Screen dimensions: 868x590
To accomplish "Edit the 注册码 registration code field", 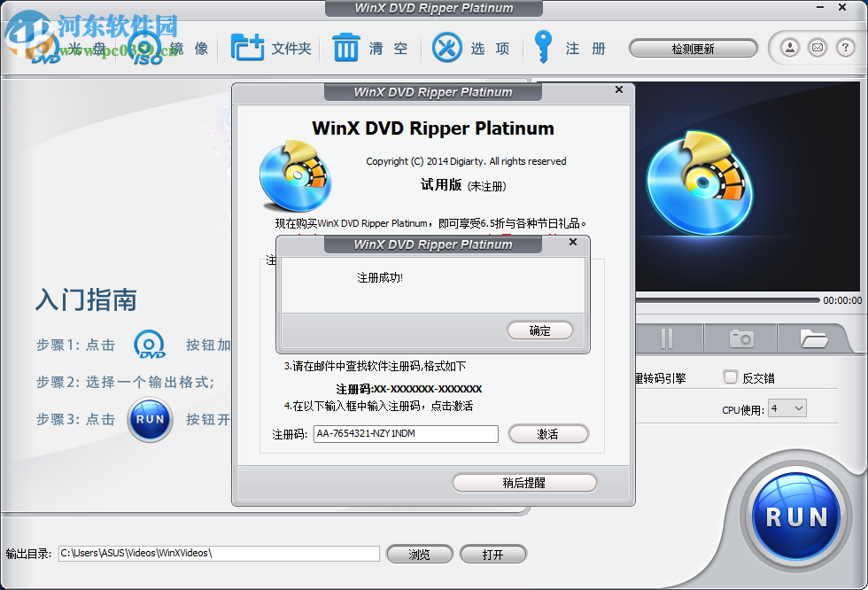I will coord(403,434).
